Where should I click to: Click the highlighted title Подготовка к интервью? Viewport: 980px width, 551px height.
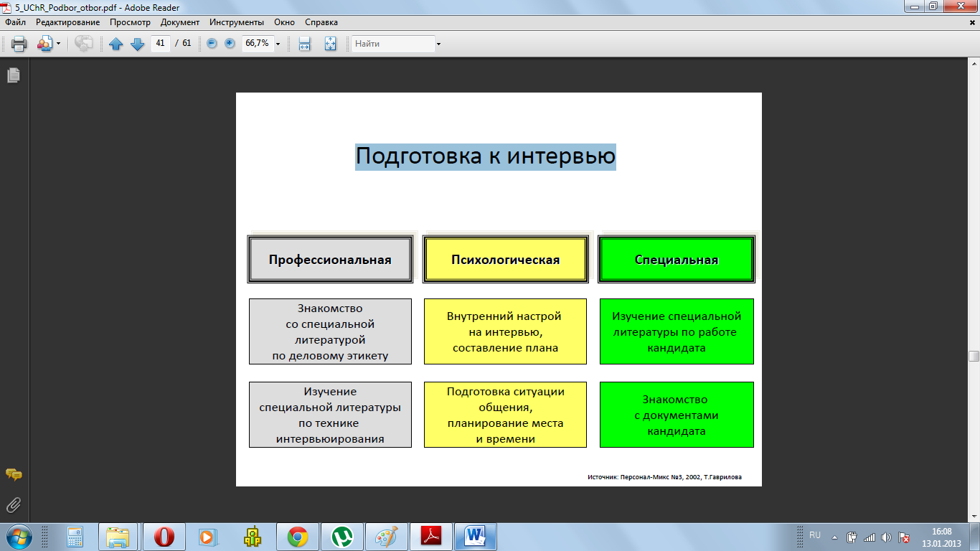486,156
